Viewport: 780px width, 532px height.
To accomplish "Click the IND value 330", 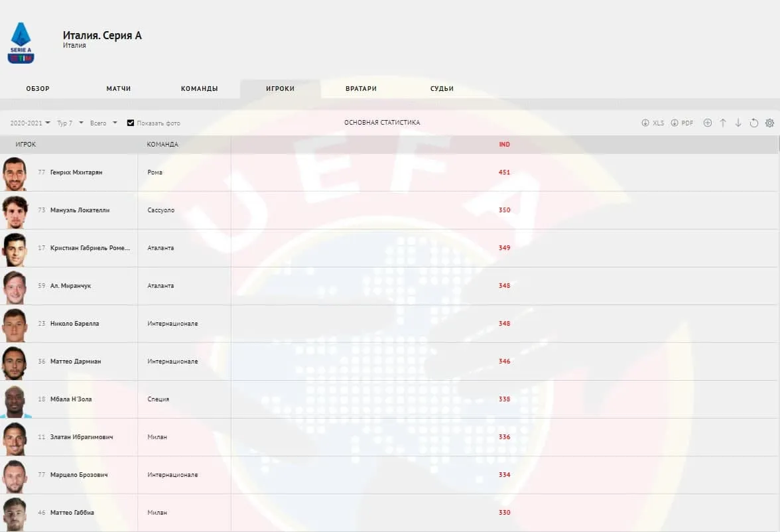I will click(x=504, y=513).
